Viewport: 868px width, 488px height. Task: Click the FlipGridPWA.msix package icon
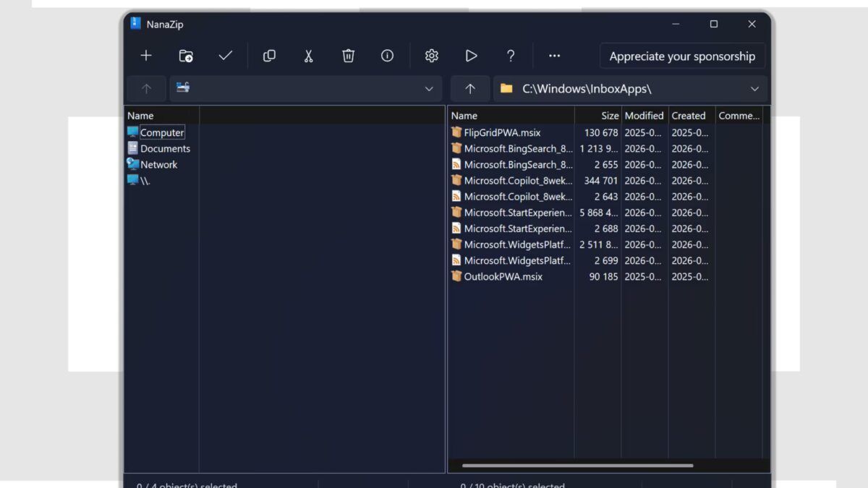456,132
